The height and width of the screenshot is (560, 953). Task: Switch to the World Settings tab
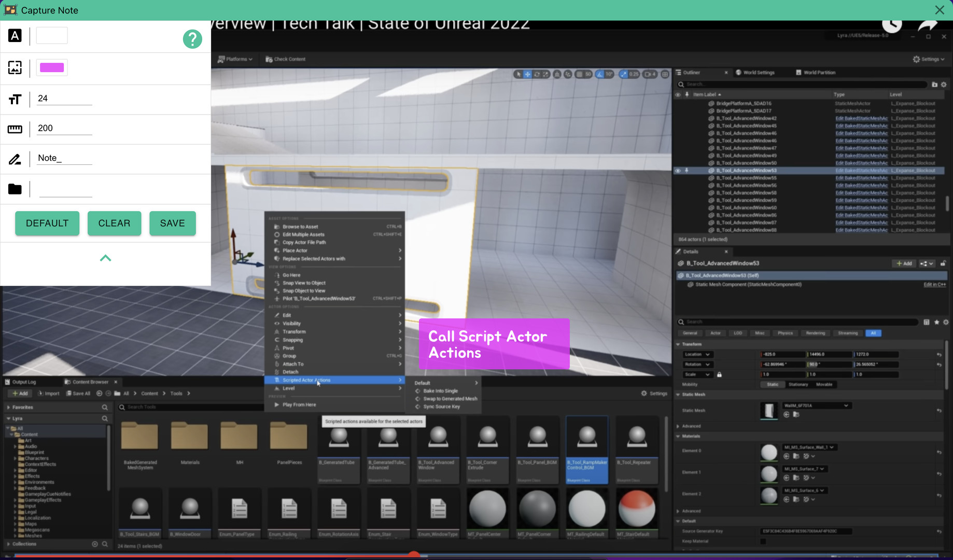(x=758, y=73)
